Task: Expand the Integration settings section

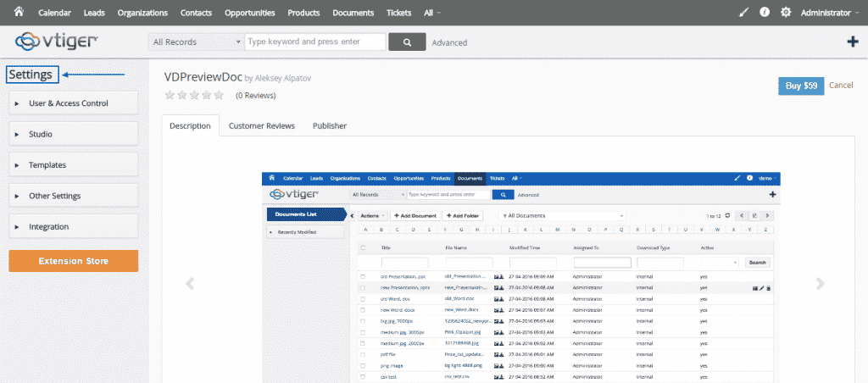Action: [74, 226]
